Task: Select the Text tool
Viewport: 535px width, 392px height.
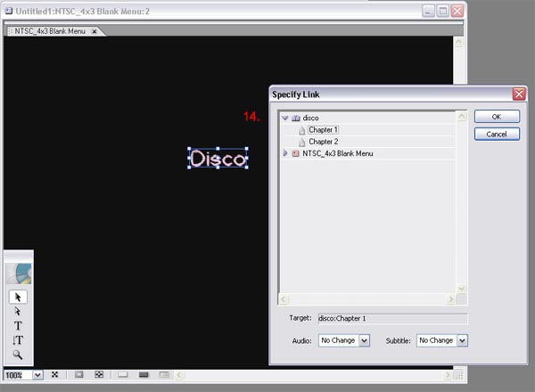Action: 18,326
